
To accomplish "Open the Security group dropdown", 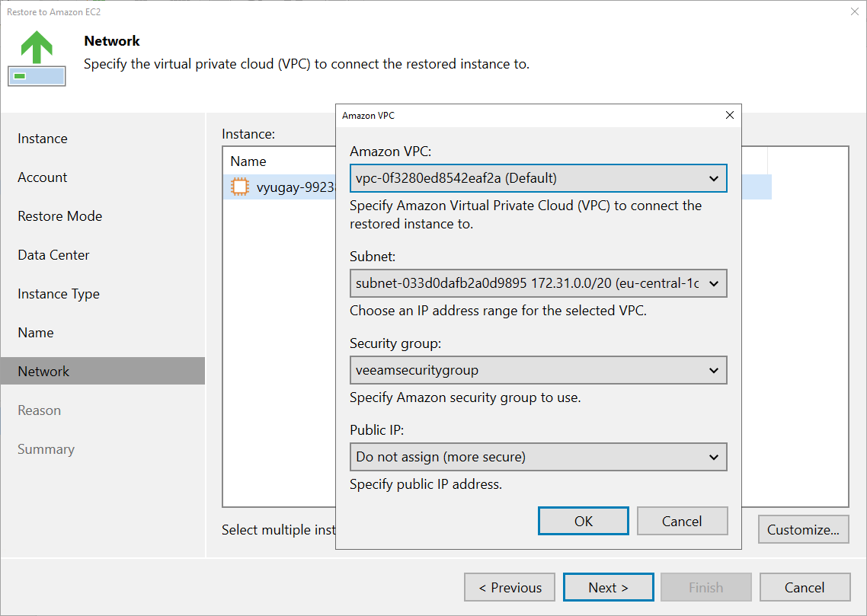I will point(538,370).
